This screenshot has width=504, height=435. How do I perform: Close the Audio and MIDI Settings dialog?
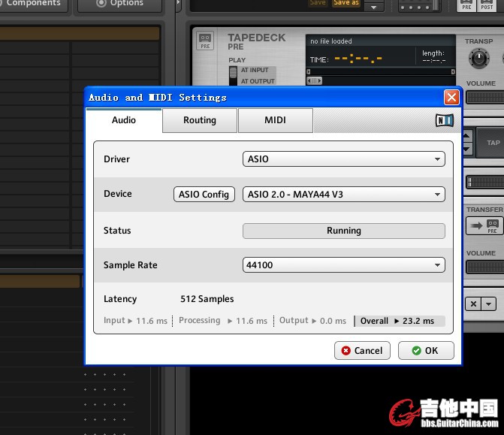(451, 97)
